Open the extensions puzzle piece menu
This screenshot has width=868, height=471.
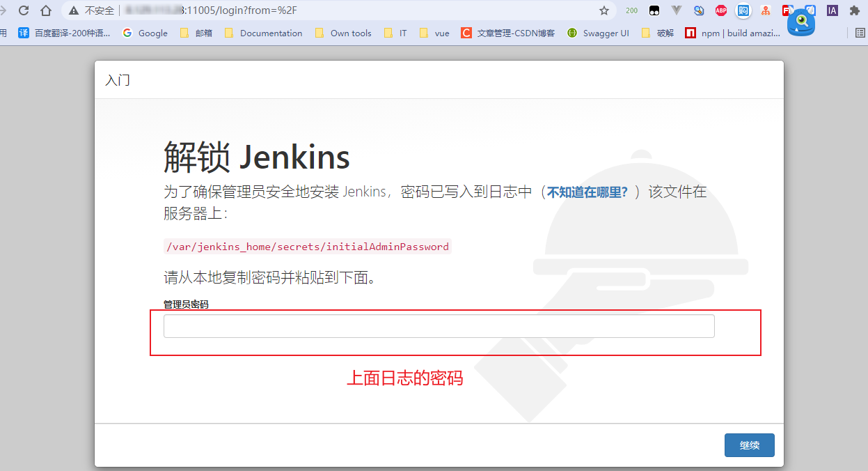pyautogui.click(x=855, y=10)
